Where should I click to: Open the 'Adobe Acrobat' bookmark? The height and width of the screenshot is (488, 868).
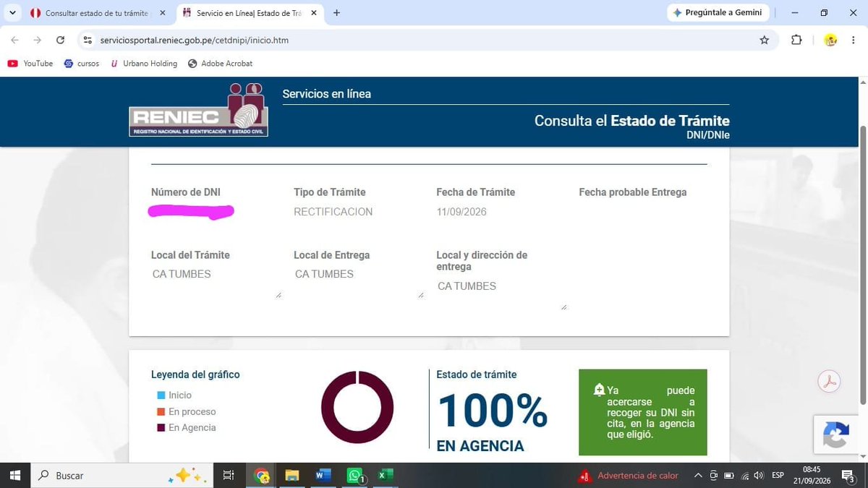click(220, 64)
